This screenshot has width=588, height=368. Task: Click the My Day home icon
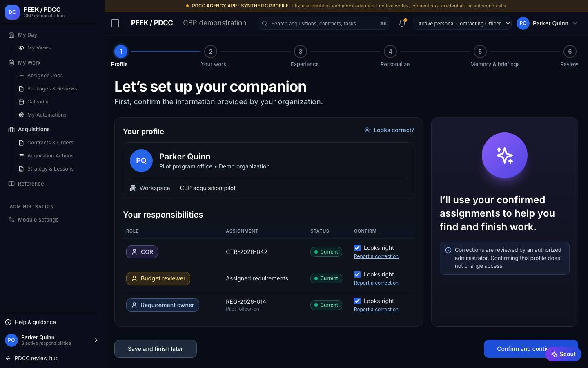click(11, 35)
